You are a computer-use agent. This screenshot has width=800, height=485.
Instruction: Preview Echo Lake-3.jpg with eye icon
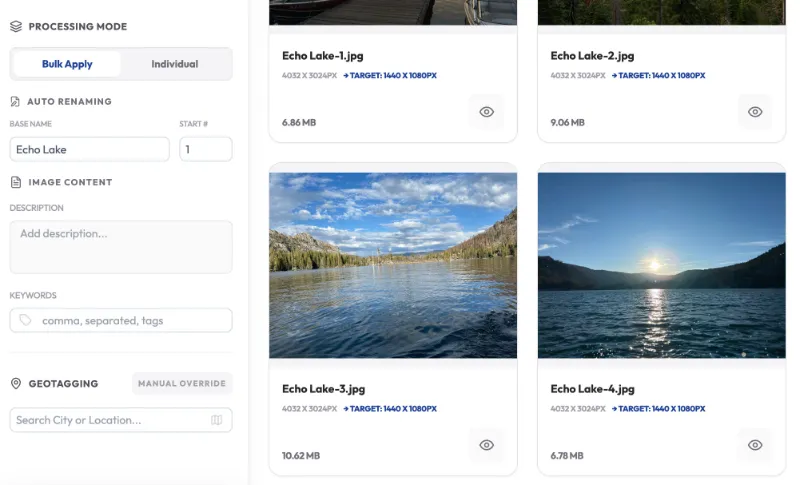487,445
